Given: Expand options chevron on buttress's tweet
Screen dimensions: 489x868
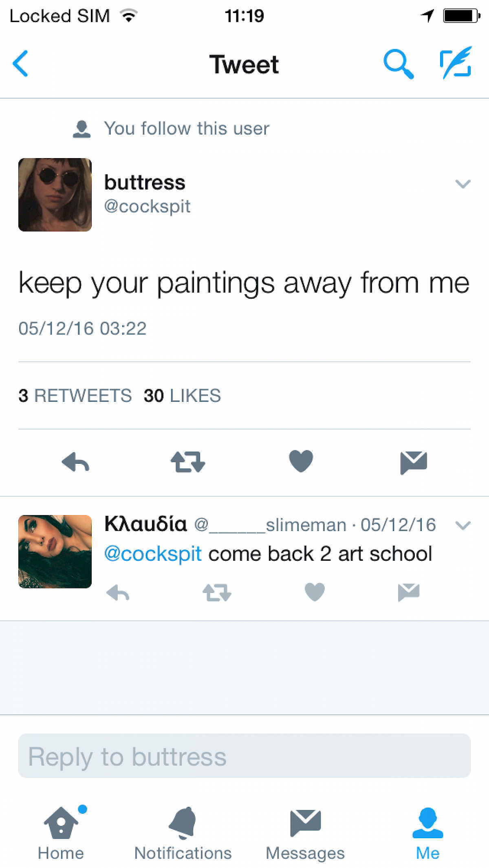Looking at the screenshot, I should click(463, 184).
